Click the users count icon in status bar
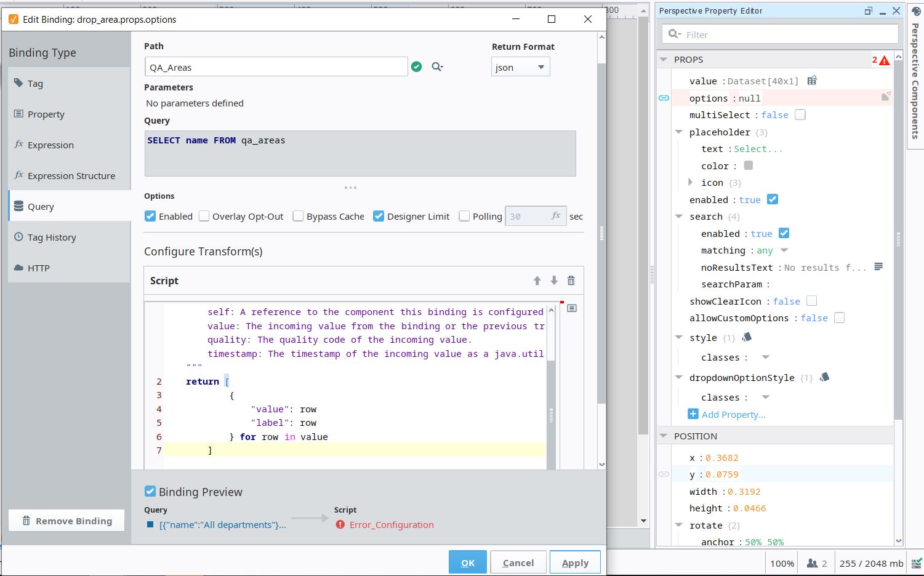Image resolution: width=924 pixels, height=576 pixels. [813, 563]
